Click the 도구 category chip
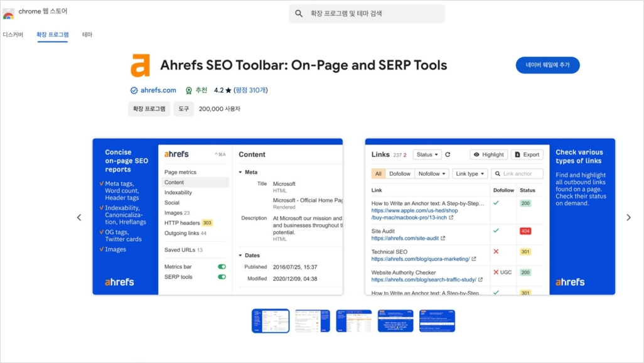This screenshot has width=644, height=363. click(x=183, y=109)
